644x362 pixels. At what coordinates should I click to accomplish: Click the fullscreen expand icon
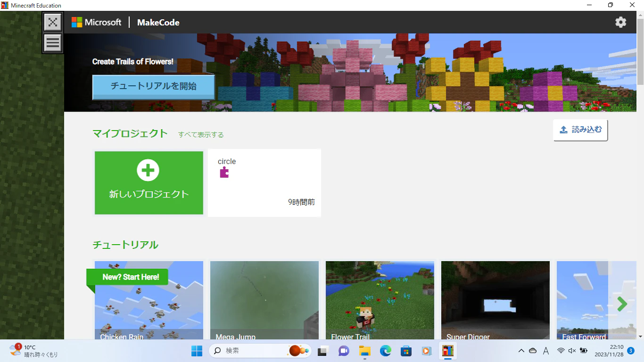pos(53,22)
